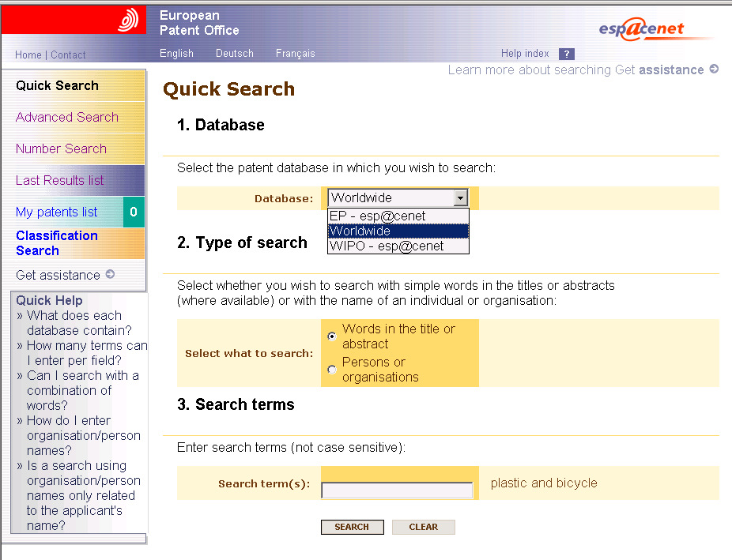Click the '3. Search terms' heading
This screenshot has width=732, height=560.
pos(236,404)
